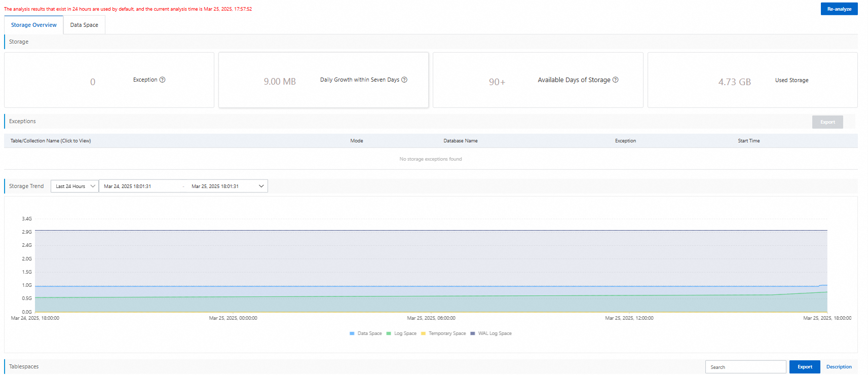Open the Last 24 Hours range dropdown
868x375 pixels.
75,186
